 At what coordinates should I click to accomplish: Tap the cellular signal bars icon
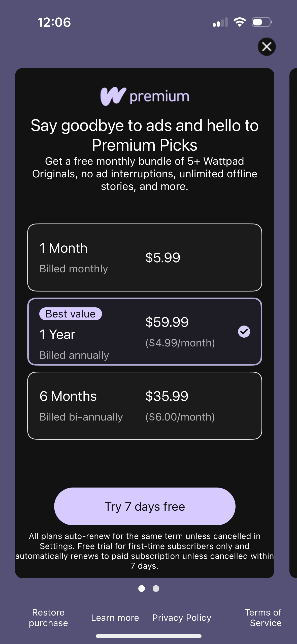220,22
